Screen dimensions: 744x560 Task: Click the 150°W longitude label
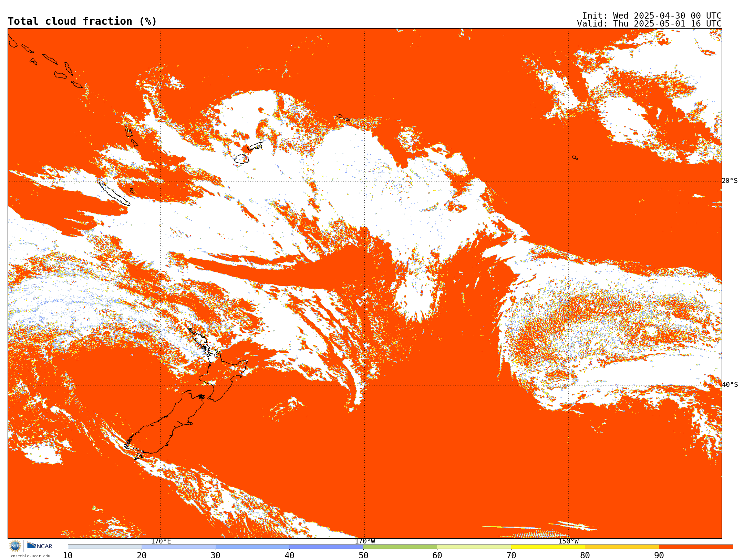pos(568,541)
